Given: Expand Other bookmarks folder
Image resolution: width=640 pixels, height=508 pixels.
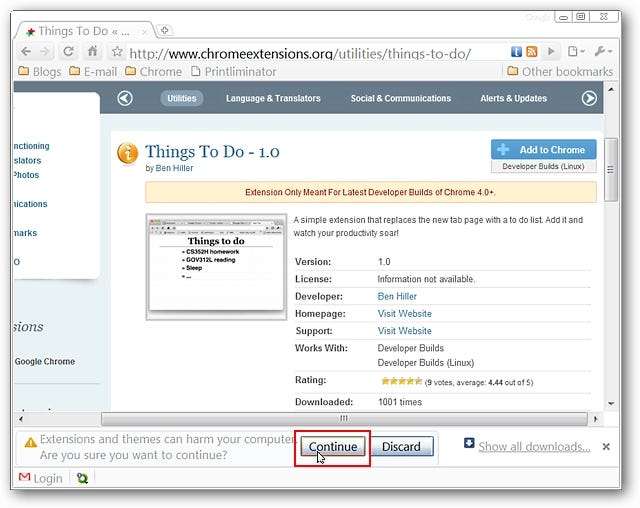Looking at the screenshot, I should point(560,72).
